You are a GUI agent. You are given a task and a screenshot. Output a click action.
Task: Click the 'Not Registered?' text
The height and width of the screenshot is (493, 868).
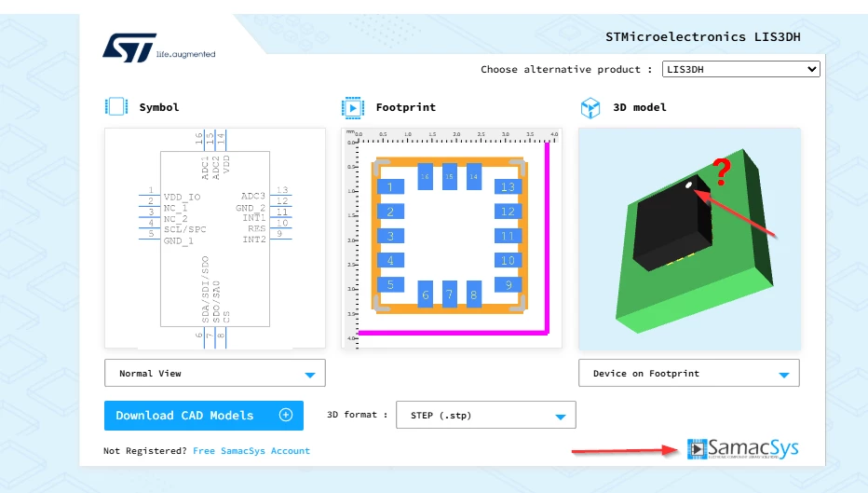click(145, 451)
